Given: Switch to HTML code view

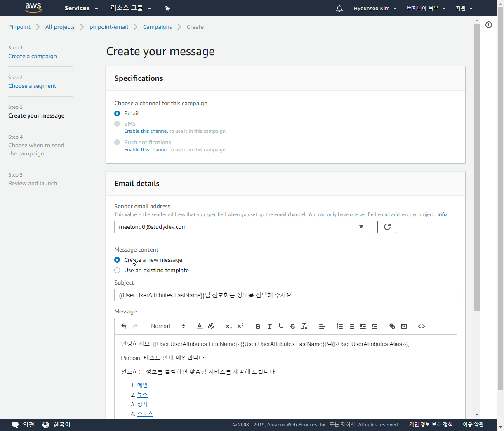Looking at the screenshot, I should [x=422, y=326].
